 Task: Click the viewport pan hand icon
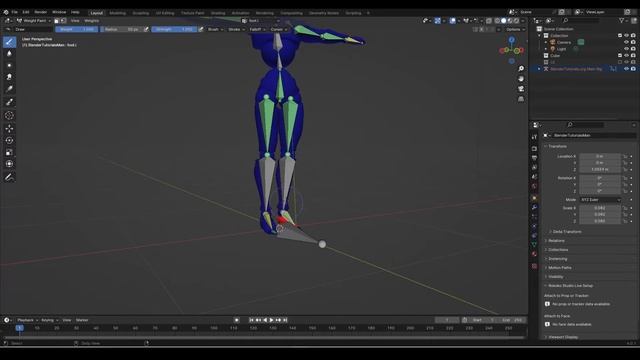(x=521, y=79)
